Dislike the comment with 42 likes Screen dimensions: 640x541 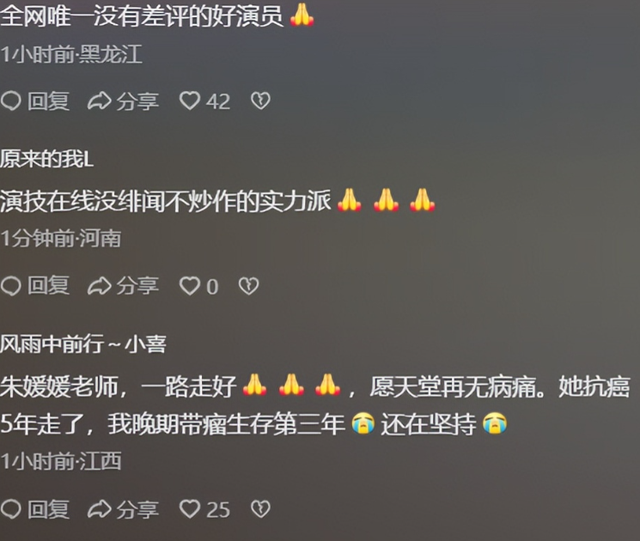point(260,101)
